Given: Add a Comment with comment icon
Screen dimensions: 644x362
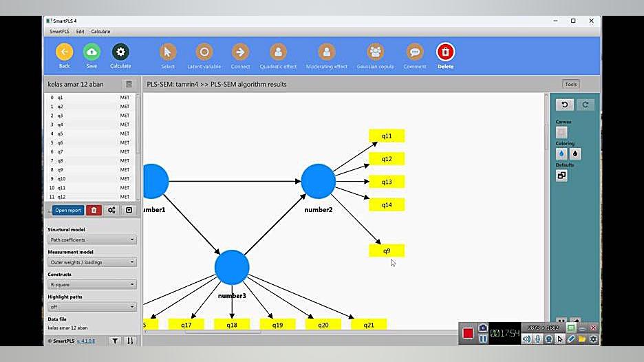Looking at the screenshot, I should [x=415, y=52].
